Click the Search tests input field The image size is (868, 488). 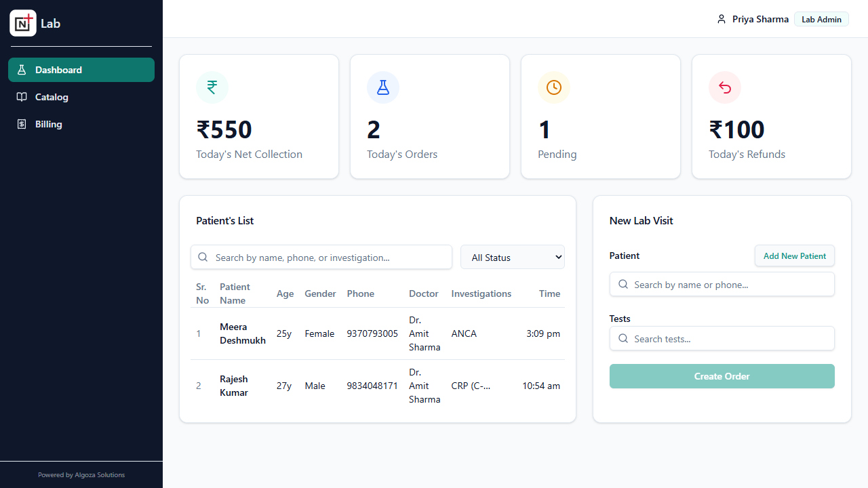pos(722,338)
